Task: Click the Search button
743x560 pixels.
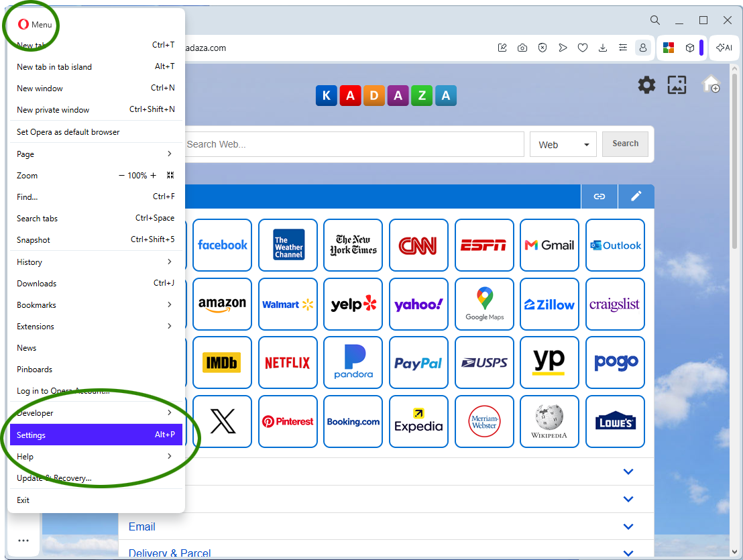Action: coord(625,144)
